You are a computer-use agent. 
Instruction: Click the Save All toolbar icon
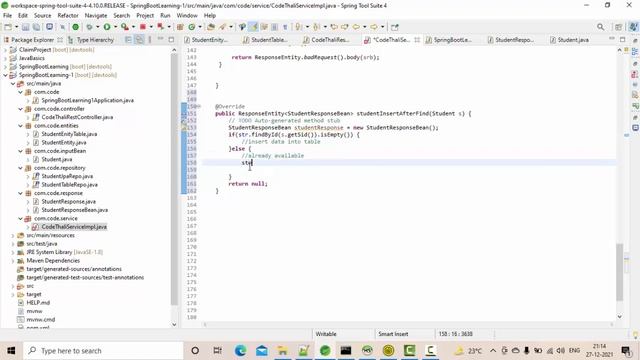tap(36, 27)
